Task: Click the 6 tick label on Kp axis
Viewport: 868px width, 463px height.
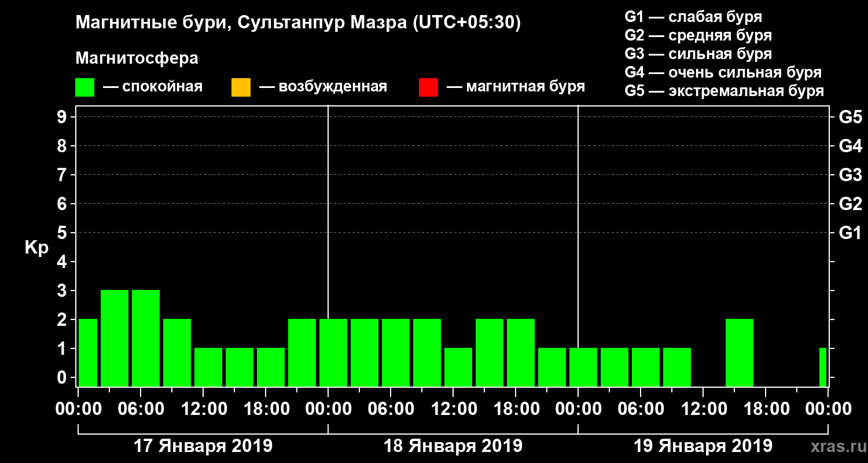Action: [63, 204]
